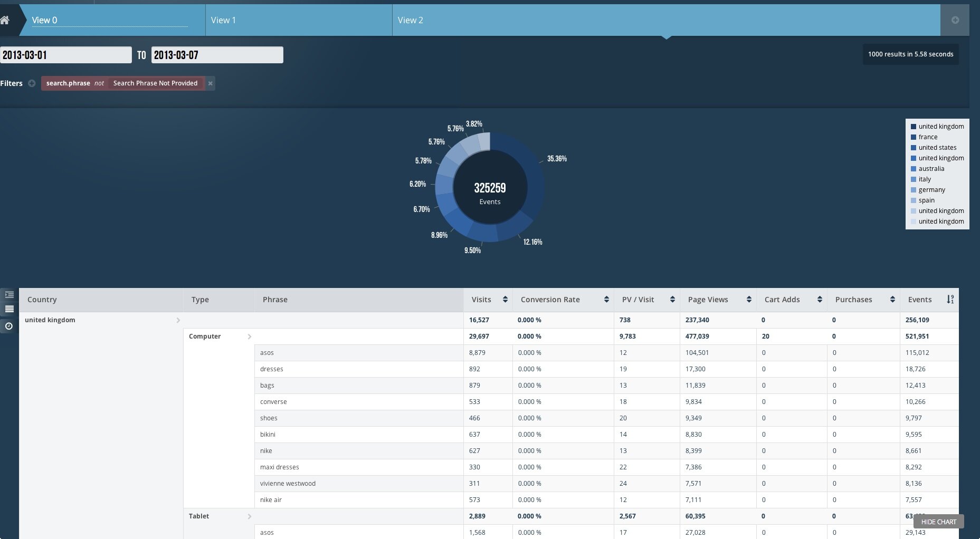Edit the end date 2013-03-07 field
The image size is (980, 539).
click(217, 55)
